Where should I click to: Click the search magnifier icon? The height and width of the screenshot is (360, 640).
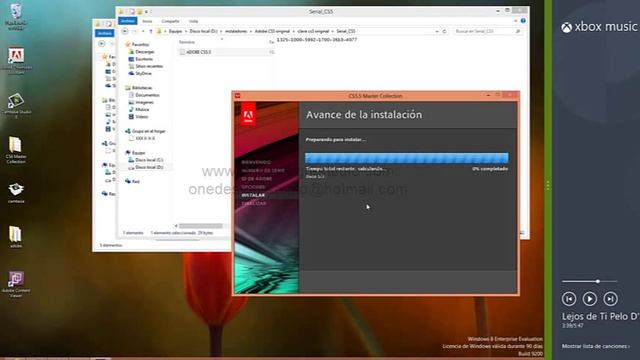point(518,31)
